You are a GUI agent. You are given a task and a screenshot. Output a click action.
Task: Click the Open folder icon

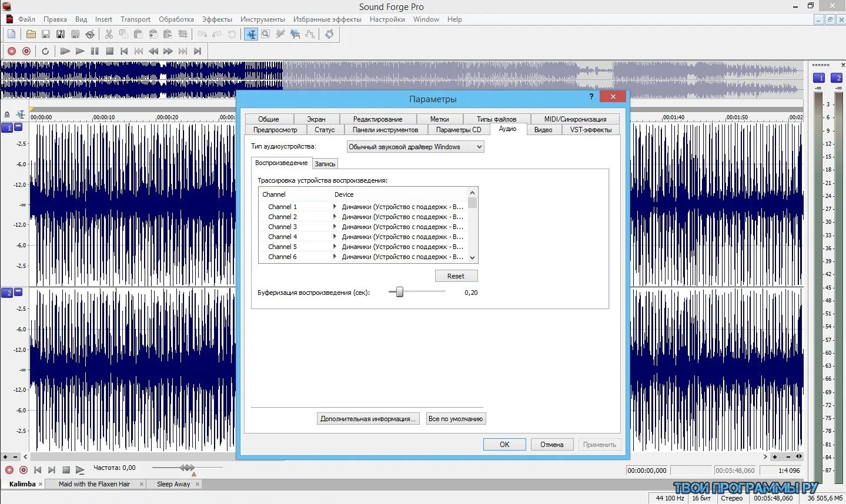(31, 34)
